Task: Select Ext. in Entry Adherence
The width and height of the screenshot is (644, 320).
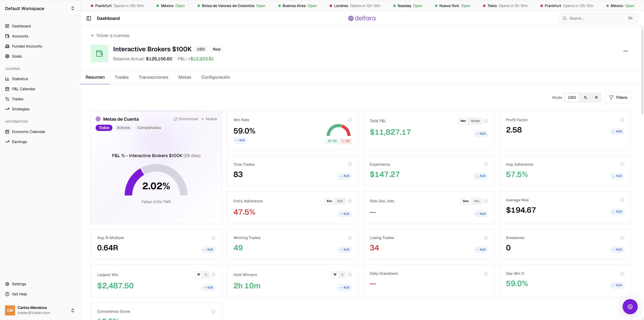Action: pyautogui.click(x=340, y=201)
